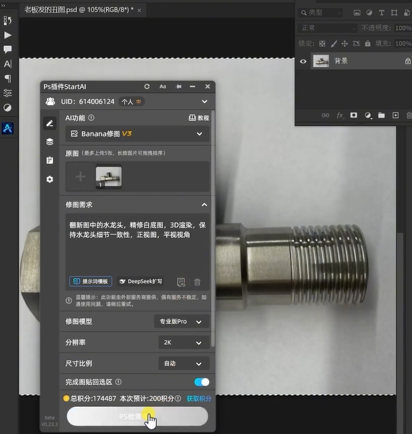Open the Paragraph panel pilcrow icon
Screen dimensions: 412x434
[7, 78]
